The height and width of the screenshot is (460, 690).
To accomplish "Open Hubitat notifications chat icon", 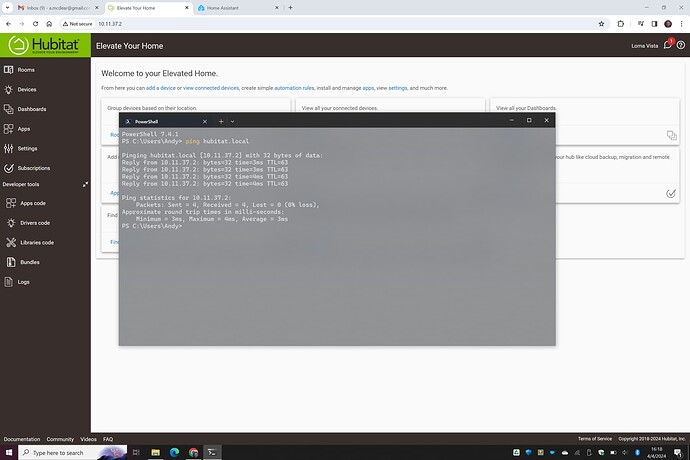I will coord(668,44).
